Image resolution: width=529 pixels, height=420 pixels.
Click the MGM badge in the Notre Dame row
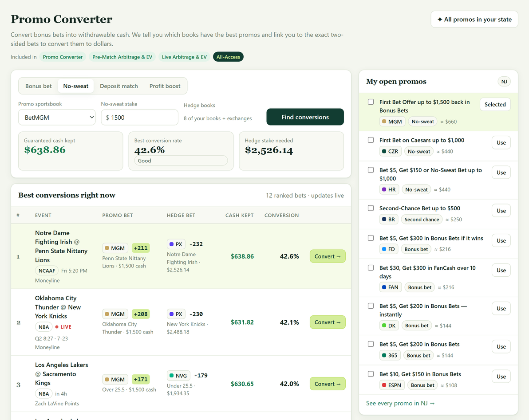tap(115, 248)
